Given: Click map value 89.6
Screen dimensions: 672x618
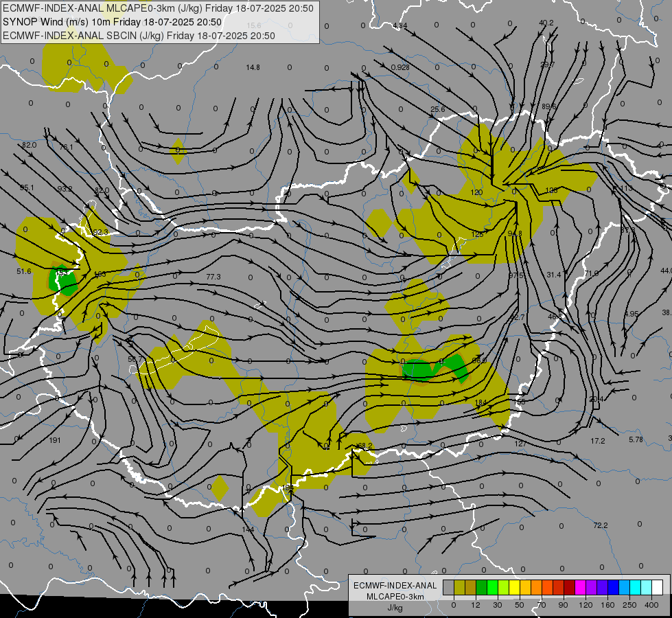Looking at the screenshot, I should click(549, 107).
